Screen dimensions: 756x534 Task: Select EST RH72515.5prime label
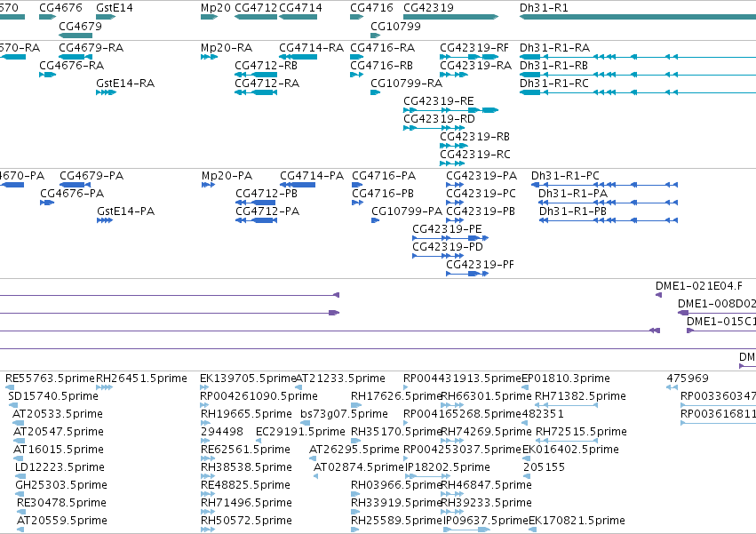582,431
